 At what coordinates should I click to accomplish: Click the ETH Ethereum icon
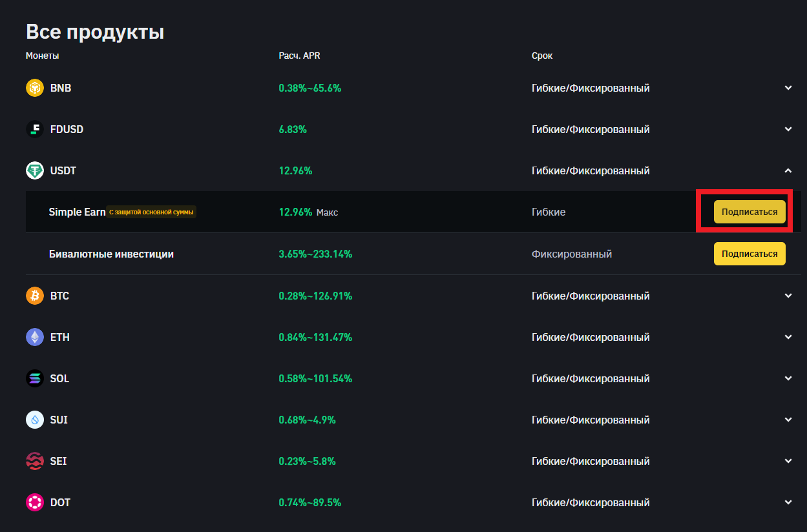(x=35, y=337)
